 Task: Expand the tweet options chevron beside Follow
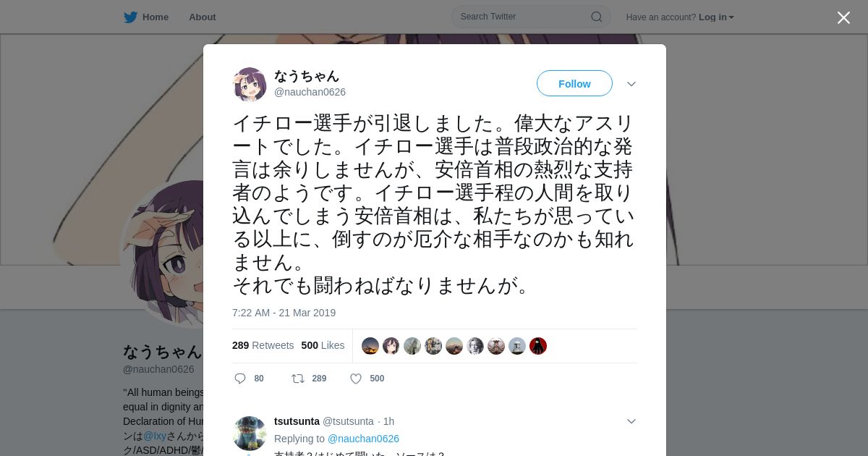[x=631, y=84]
